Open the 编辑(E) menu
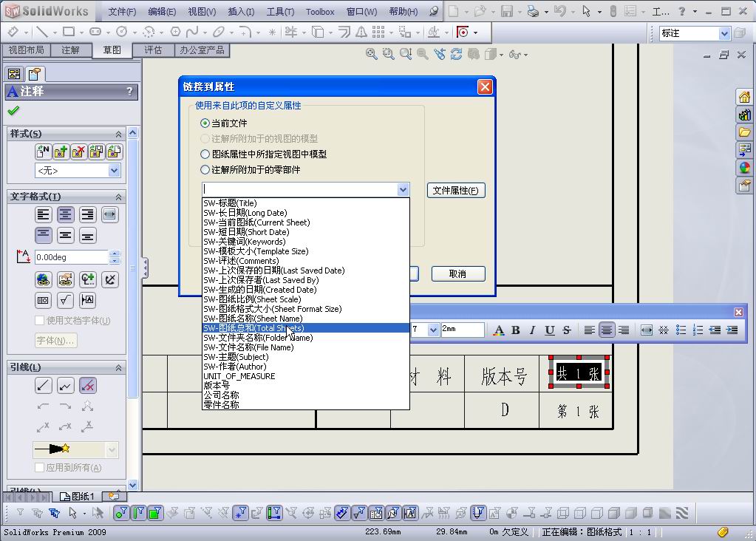This screenshot has height=541, width=756. [162, 12]
